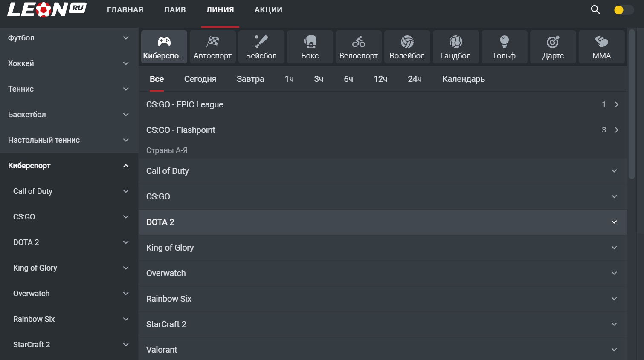
Task: Switch to the ЛАЙВ menu tab
Action: click(x=175, y=10)
